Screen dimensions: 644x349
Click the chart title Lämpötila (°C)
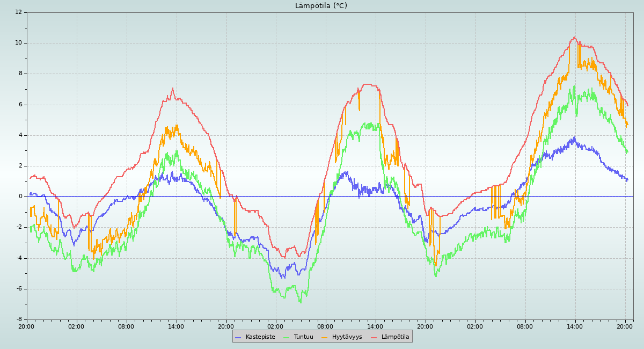(x=321, y=6)
